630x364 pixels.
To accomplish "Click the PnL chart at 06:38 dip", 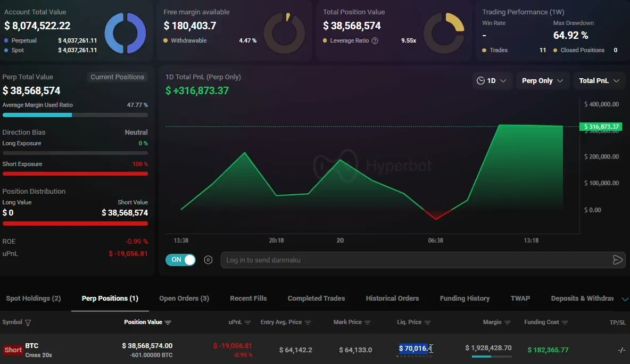I will tap(436, 219).
